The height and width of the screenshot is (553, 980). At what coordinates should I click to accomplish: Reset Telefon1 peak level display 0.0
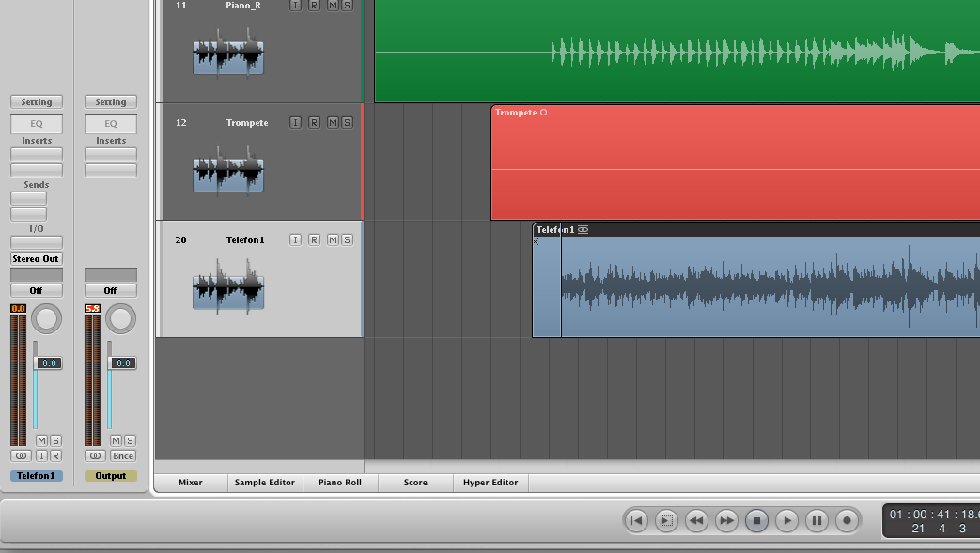click(x=18, y=309)
